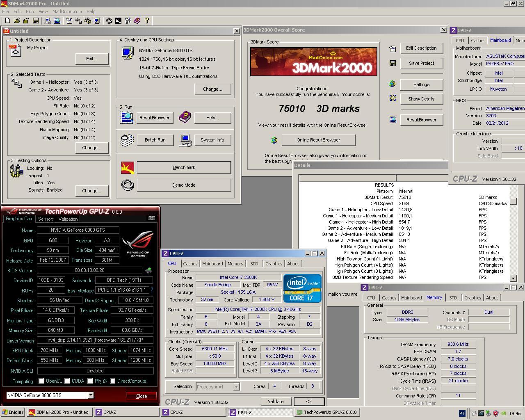Click the GPU-Z screenshot camera icon

152,218
